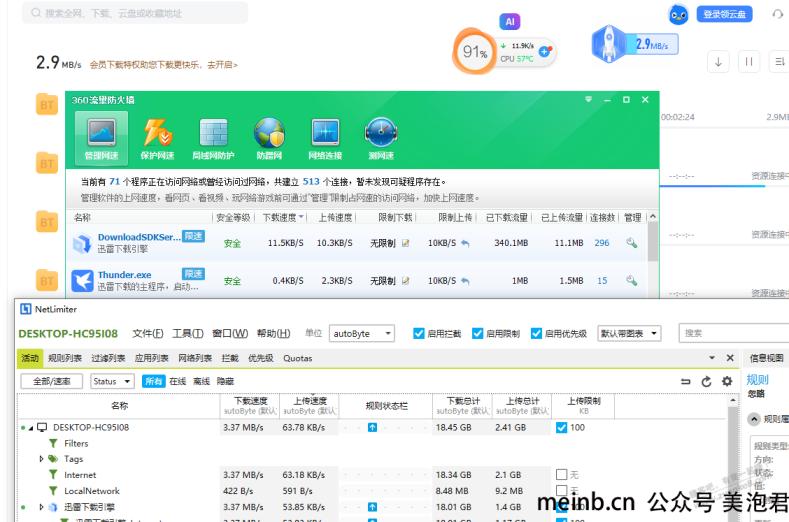Image resolution: width=789 pixels, height=522 pixels.
Task: Open 管理网速 tab in 360 firewall
Action: click(101, 138)
